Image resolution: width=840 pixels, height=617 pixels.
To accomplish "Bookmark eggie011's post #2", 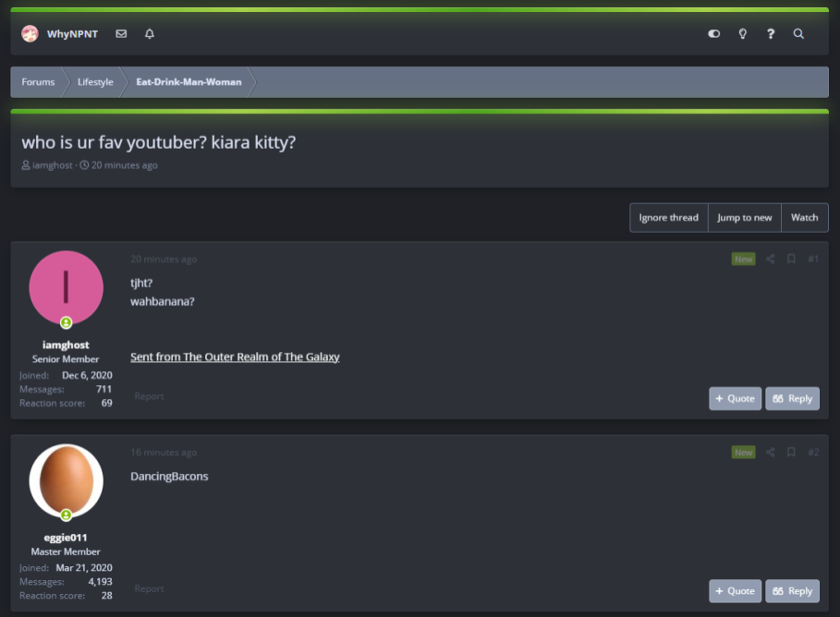I will 791,452.
